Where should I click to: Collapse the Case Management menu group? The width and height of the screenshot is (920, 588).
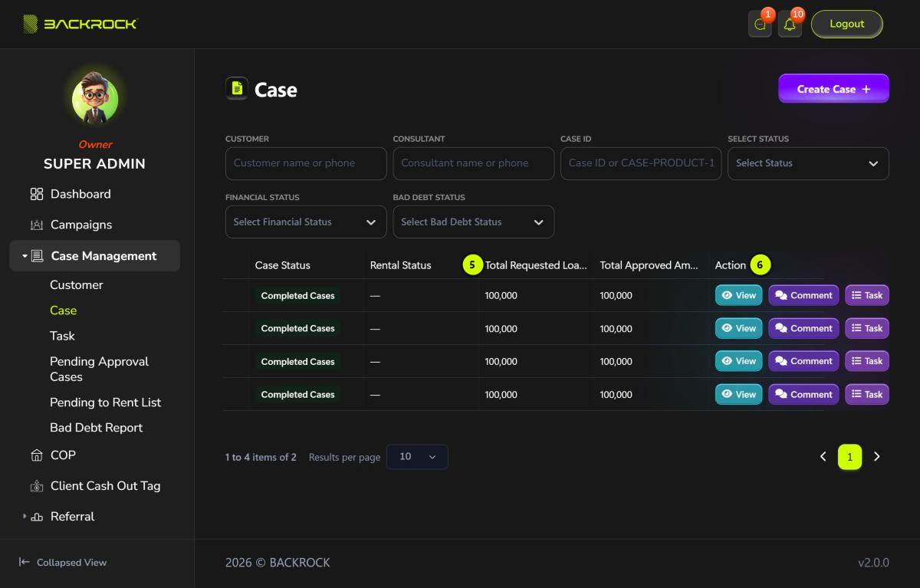click(x=95, y=256)
